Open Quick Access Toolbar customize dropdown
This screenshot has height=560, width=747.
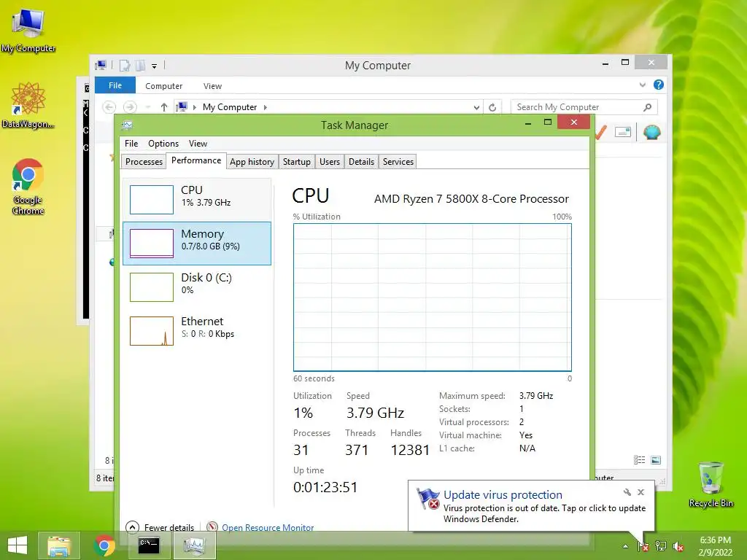click(155, 66)
